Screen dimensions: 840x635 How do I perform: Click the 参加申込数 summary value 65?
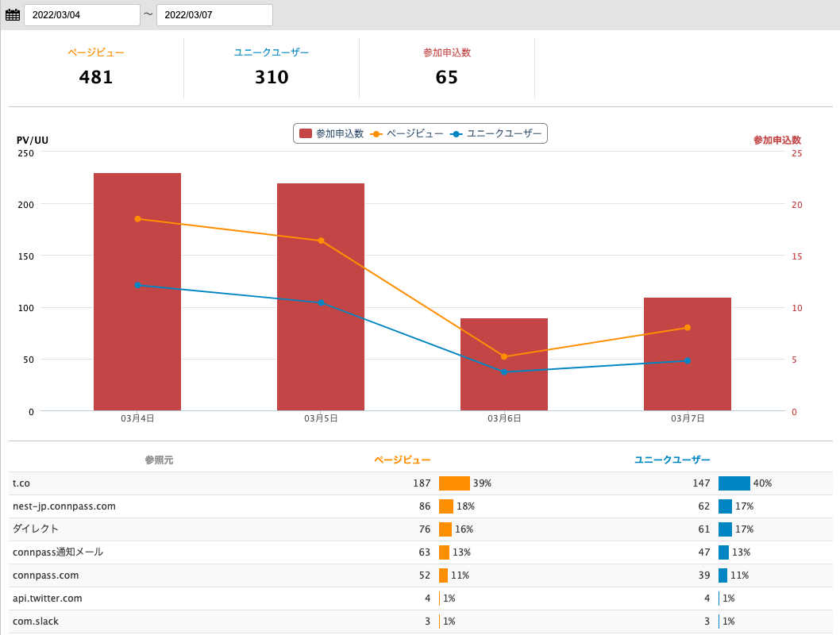coord(447,78)
